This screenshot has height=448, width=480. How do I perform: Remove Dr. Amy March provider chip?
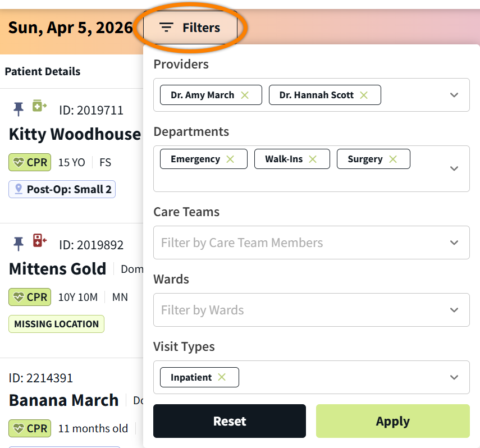[x=245, y=95]
